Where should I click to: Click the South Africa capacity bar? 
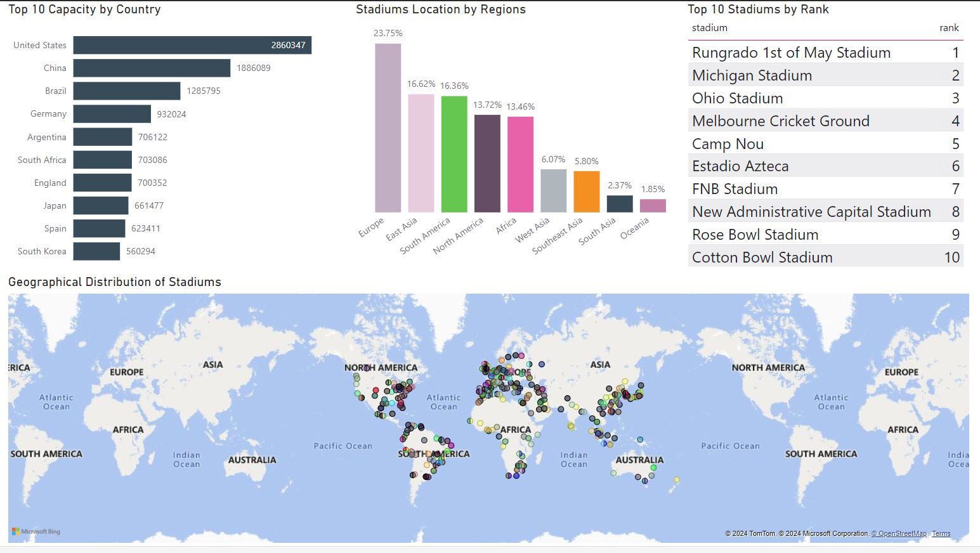pyautogui.click(x=103, y=160)
